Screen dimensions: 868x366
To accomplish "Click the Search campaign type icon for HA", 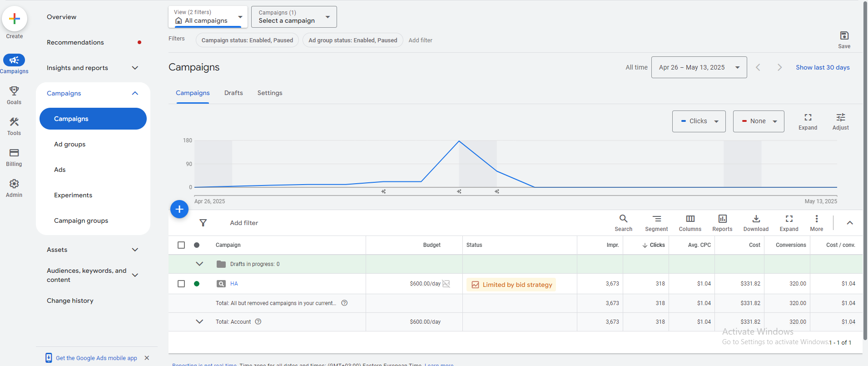I will (x=221, y=284).
